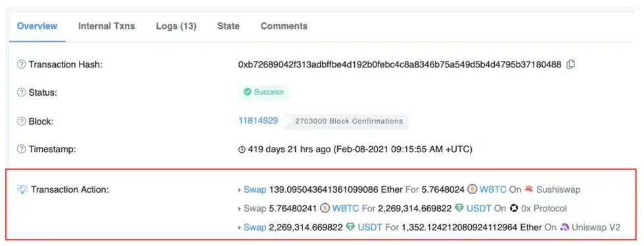Click the WBTC coin icon in first swap row

tap(472, 190)
